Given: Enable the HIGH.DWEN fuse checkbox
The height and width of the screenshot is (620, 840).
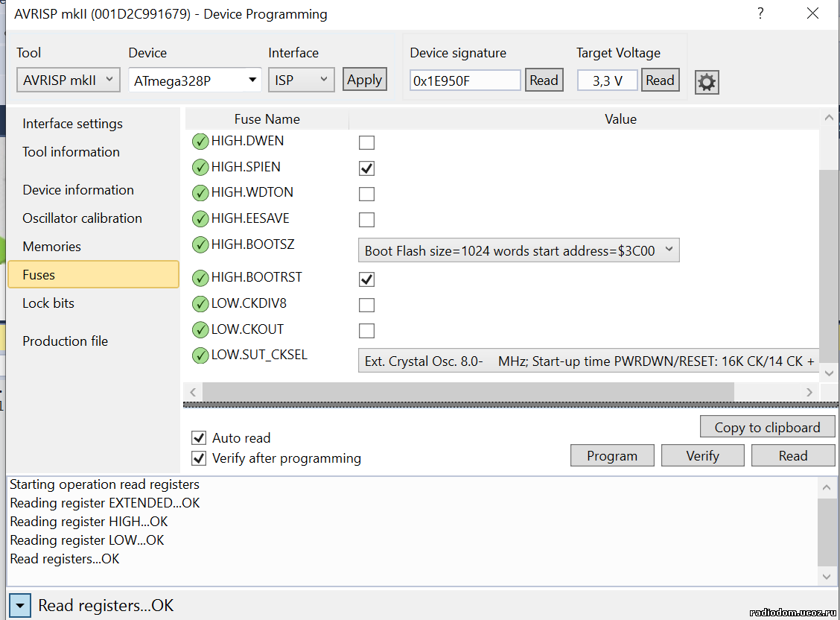Looking at the screenshot, I should pos(366,142).
